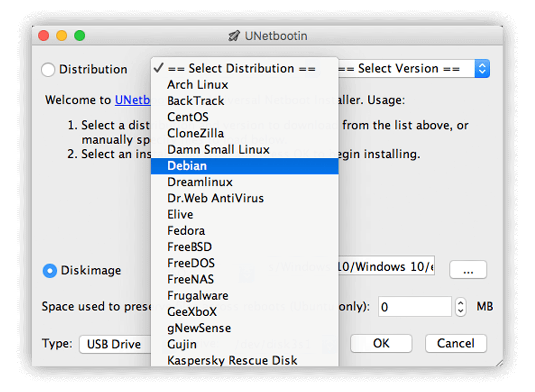This screenshot has width=535, height=392.
Task: Select the Diskimage radio button
Action: [50, 271]
